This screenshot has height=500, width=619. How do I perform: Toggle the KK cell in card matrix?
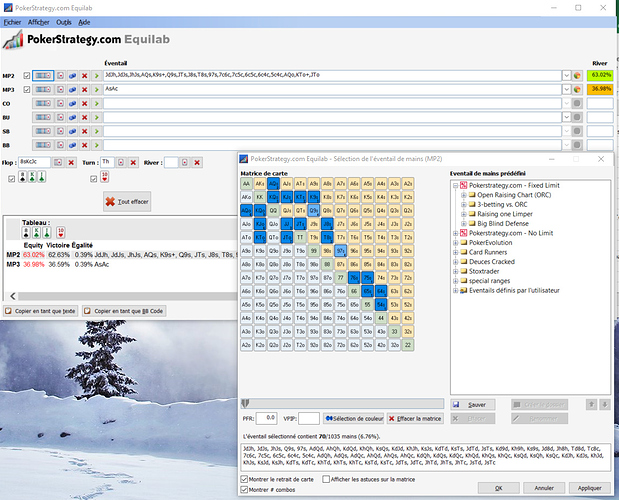[x=260, y=197]
